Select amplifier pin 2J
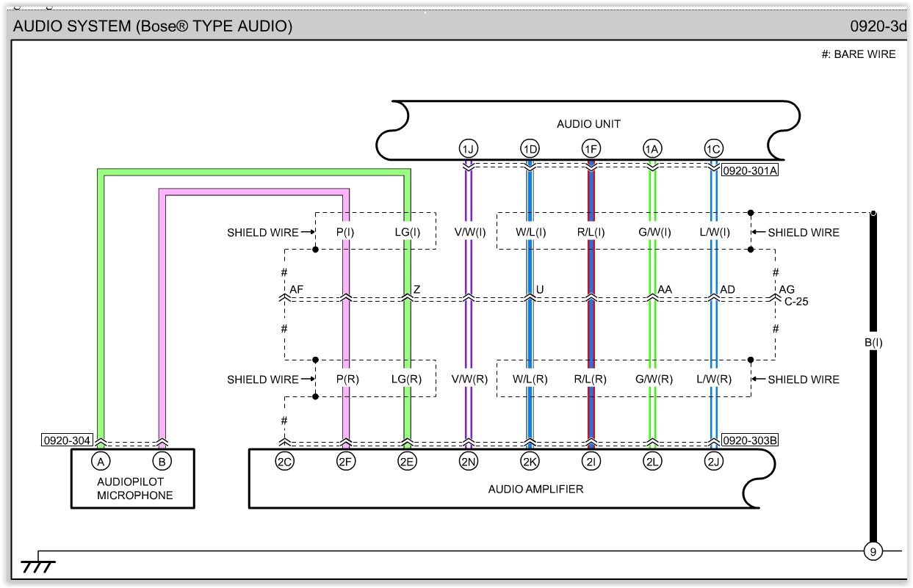The height and width of the screenshot is (588, 913). point(713,462)
